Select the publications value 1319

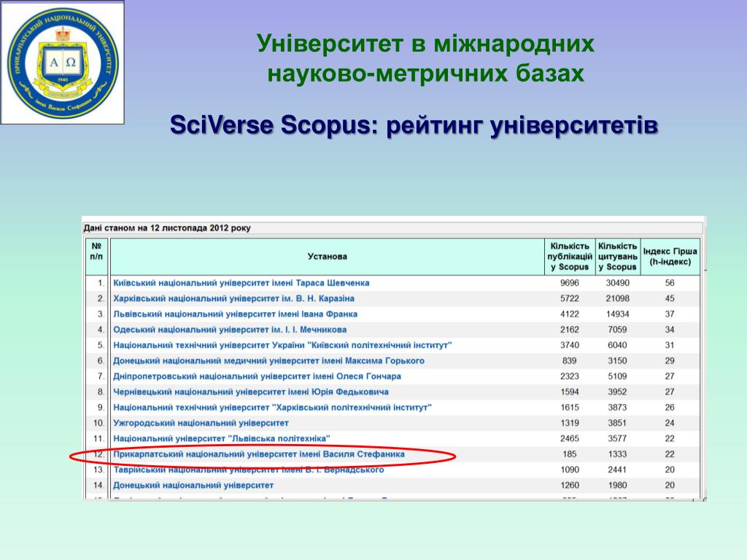[569, 423]
